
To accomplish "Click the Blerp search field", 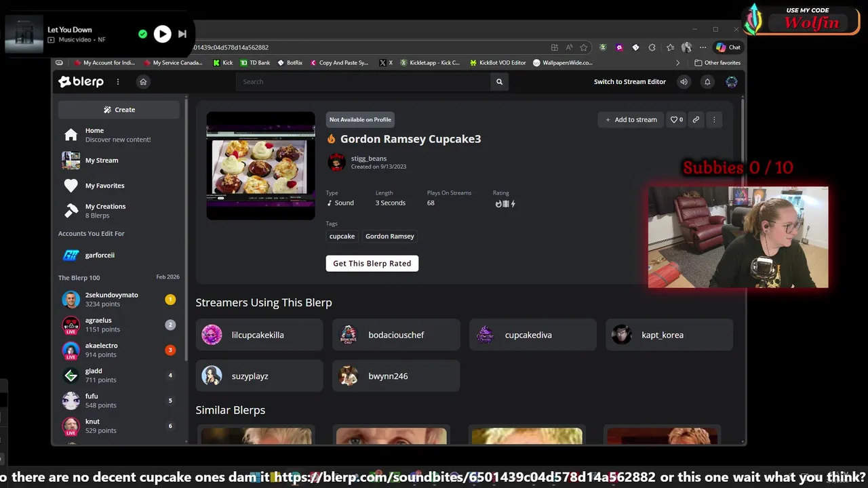I will click(x=363, y=82).
